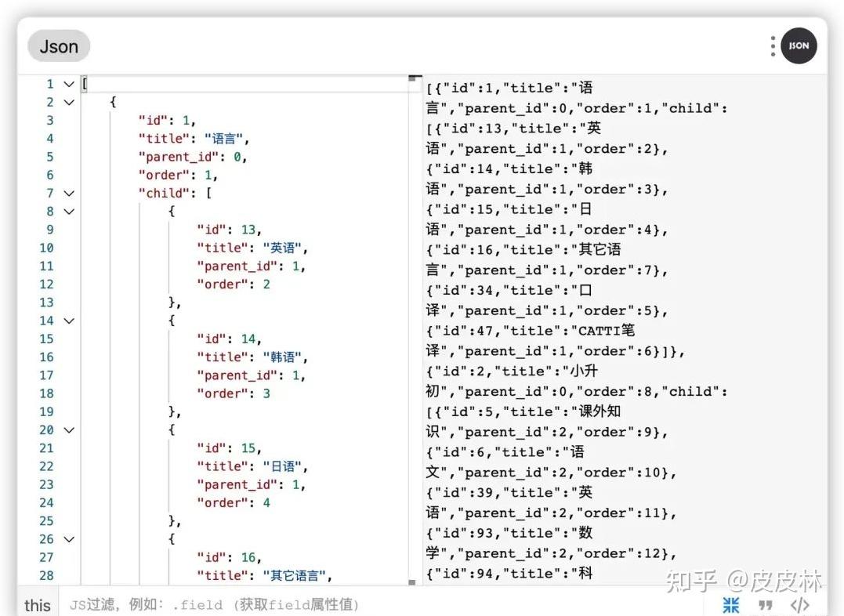The image size is (844, 616).
Task: Collapse the object at line 20
Action: click(x=69, y=430)
